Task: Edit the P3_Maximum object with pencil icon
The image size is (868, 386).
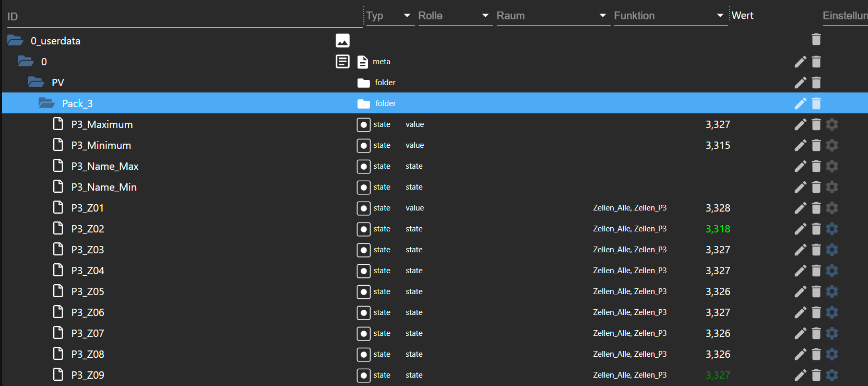Action: [x=800, y=124]
